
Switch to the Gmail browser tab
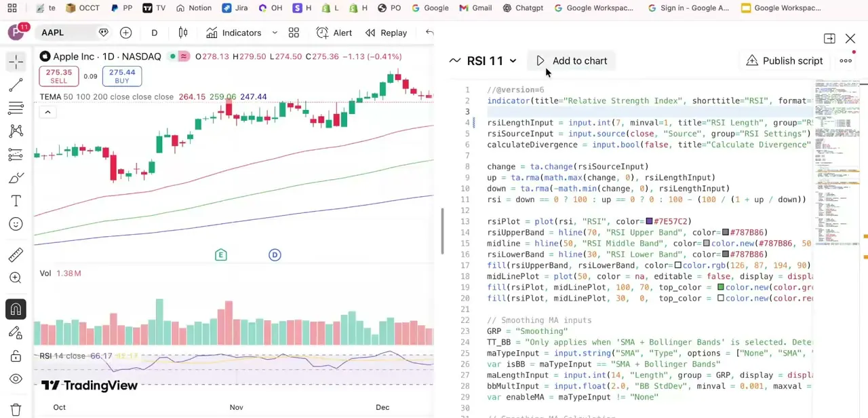tap(475, 8)
